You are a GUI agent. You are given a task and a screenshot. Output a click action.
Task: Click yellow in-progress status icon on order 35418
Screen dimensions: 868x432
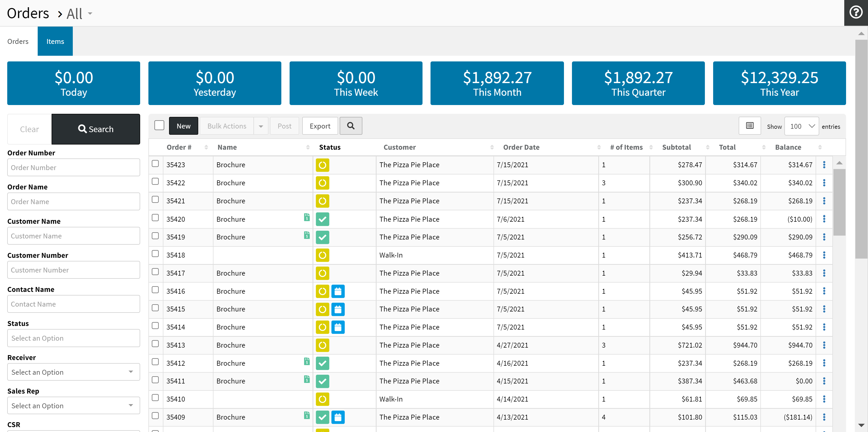click(322, 255)
